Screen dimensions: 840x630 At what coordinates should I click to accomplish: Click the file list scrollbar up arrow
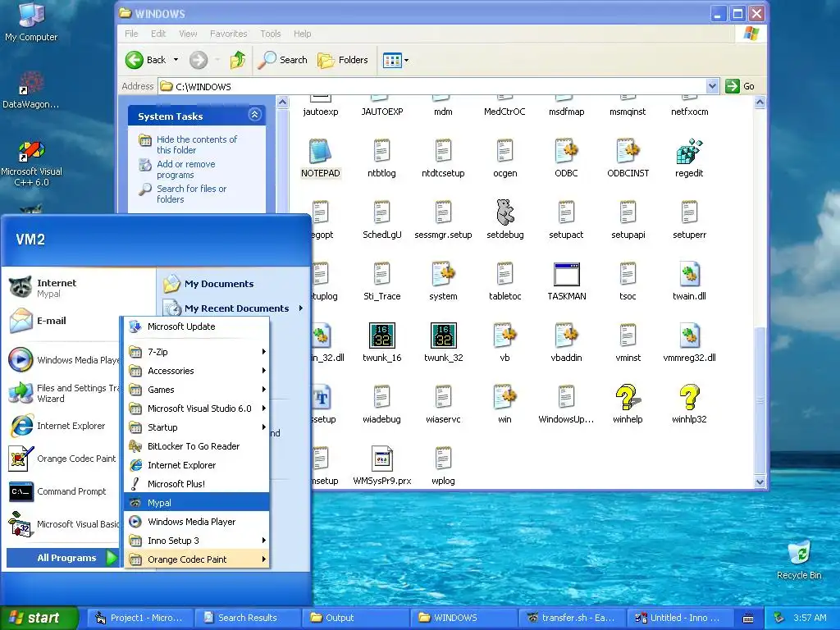[x=760, y=102]
